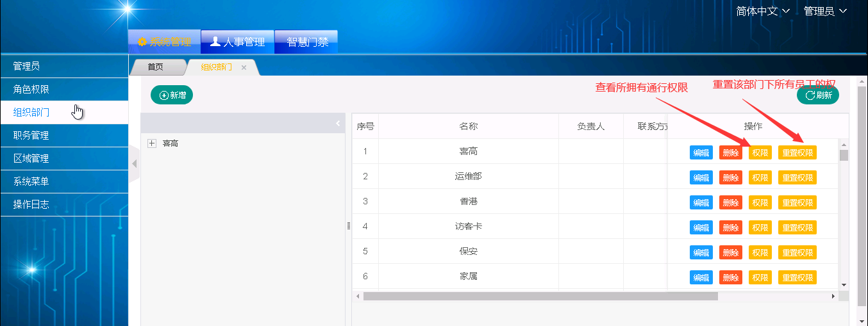Open 职务管理 in the sidebar

(64, 135)
